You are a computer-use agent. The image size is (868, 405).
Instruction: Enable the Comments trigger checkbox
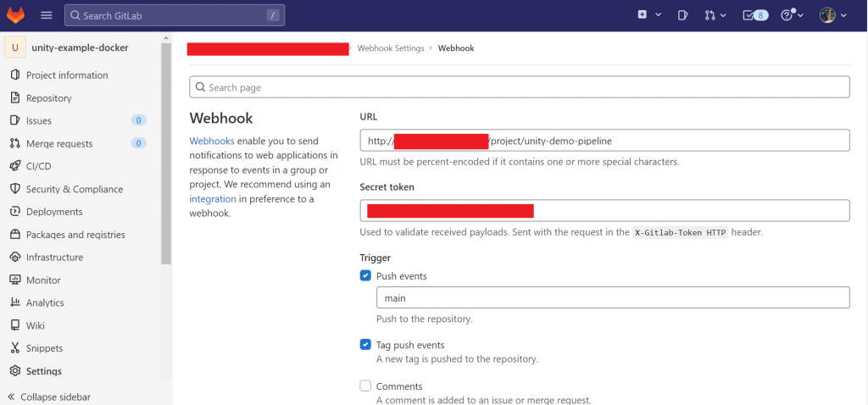tap(365, 386)
